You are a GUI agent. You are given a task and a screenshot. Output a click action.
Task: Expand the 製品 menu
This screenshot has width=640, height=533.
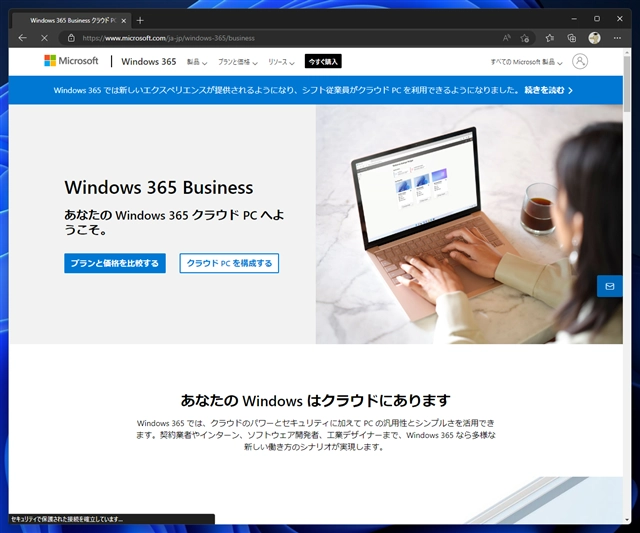(197, 62)
